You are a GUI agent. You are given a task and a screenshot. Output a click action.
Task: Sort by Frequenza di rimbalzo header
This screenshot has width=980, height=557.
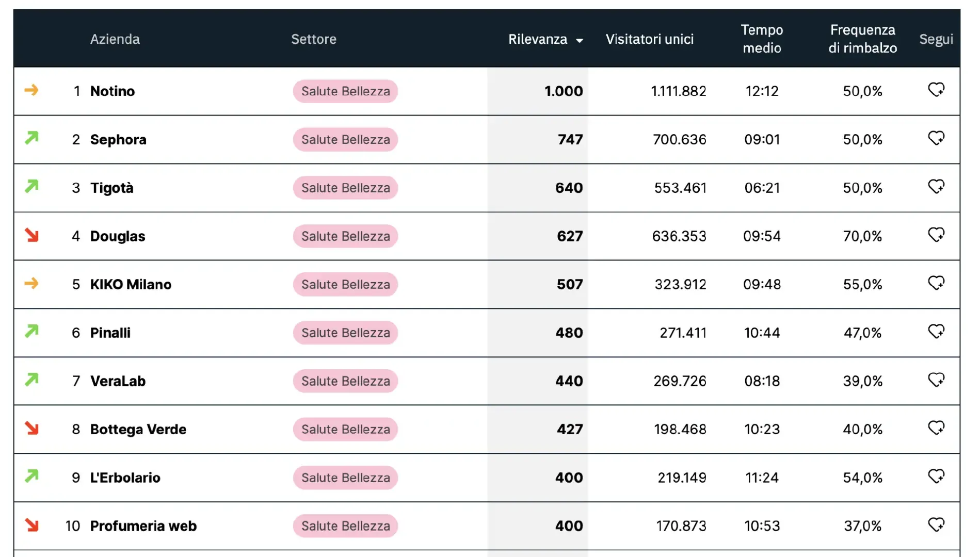(x=862, y=39)
